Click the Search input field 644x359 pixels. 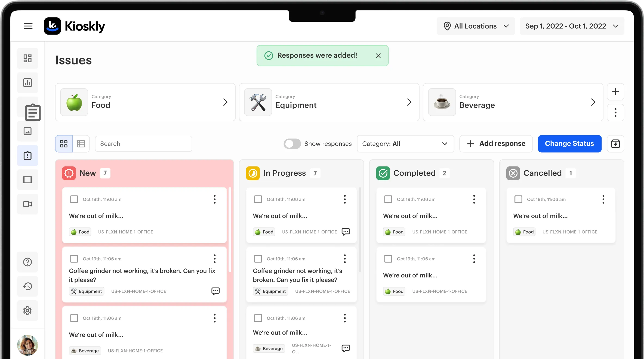[143, 144]
